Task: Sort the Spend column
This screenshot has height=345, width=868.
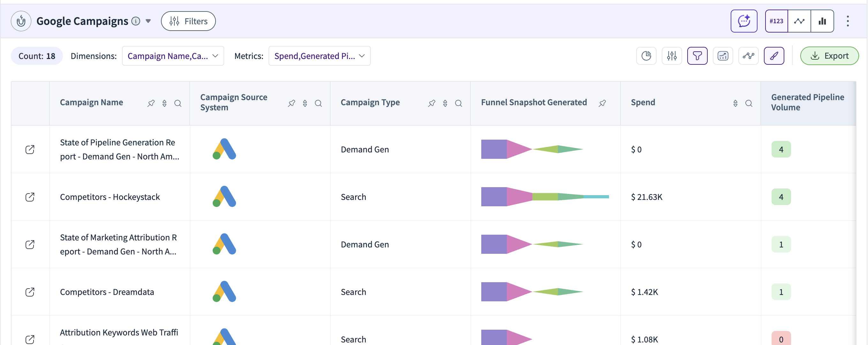Action: tap(735, 103)
